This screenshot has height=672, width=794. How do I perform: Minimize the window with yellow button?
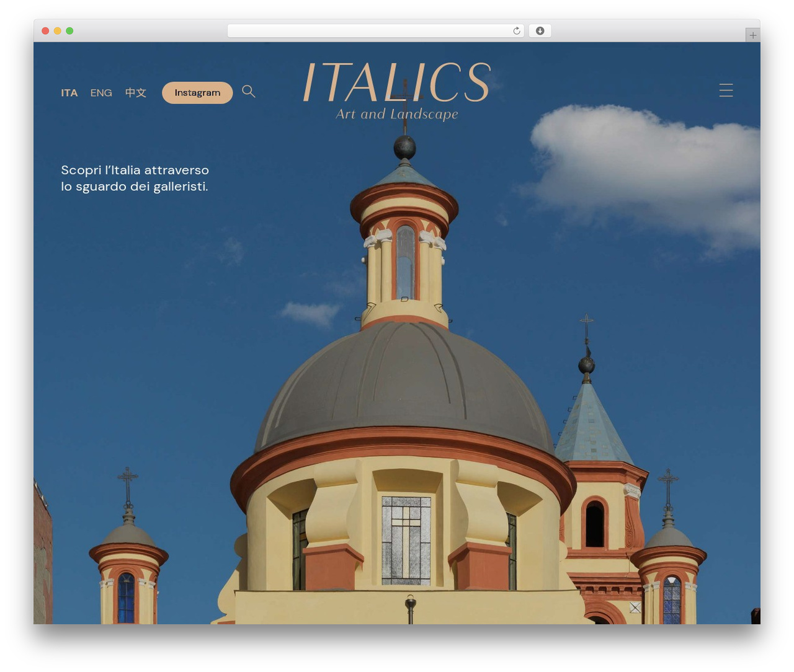pyautogui.click(x=58, y=31)
